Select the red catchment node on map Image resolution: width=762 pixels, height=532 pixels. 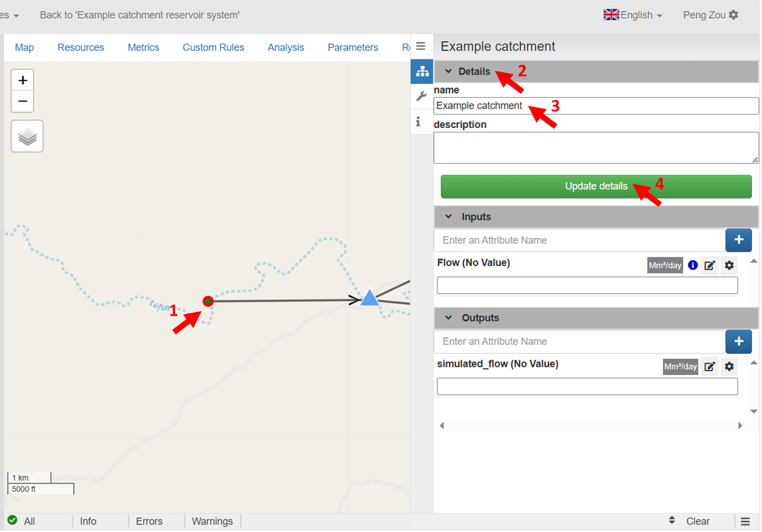tap(208, 301)
